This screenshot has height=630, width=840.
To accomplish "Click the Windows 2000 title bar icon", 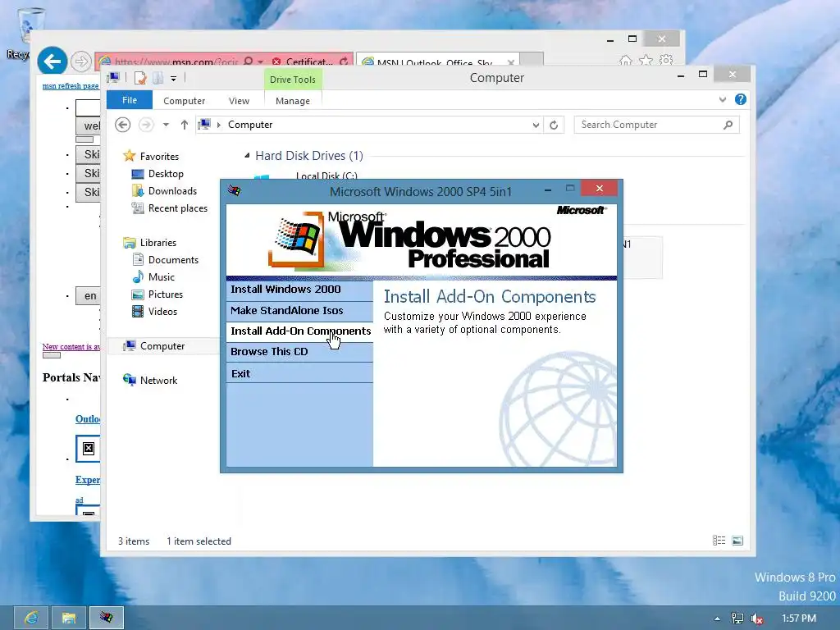I will (234, 190).
